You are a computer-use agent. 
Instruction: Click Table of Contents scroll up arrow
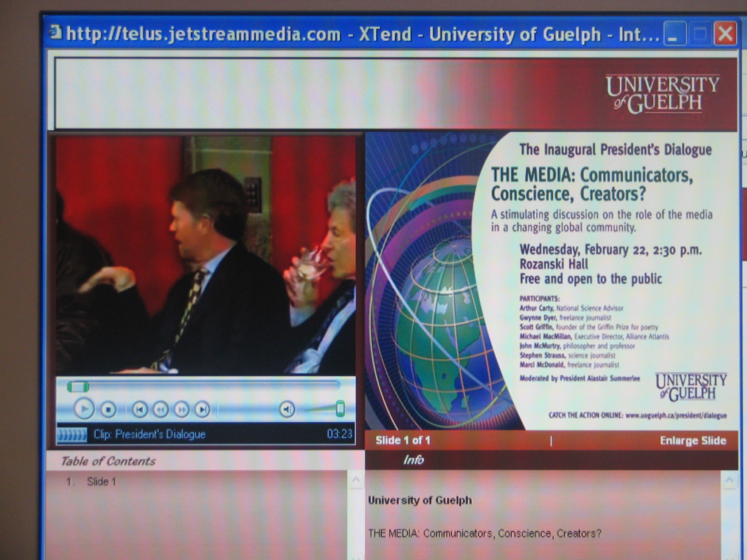pyautogui.click(x=356, y=480)
